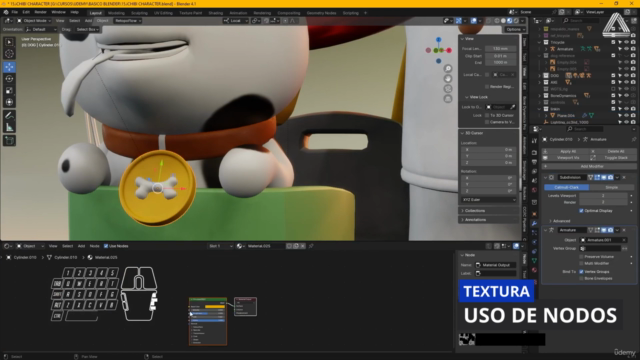Image resolution: width=640 pixels, height=360 pixels.
Task: Toggle Optimal Display checkbox
Action: (x=581, y=211)
